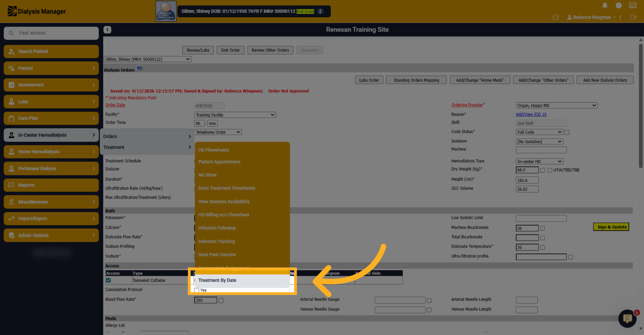Click the Sign & Update button

tap(611, 227)
